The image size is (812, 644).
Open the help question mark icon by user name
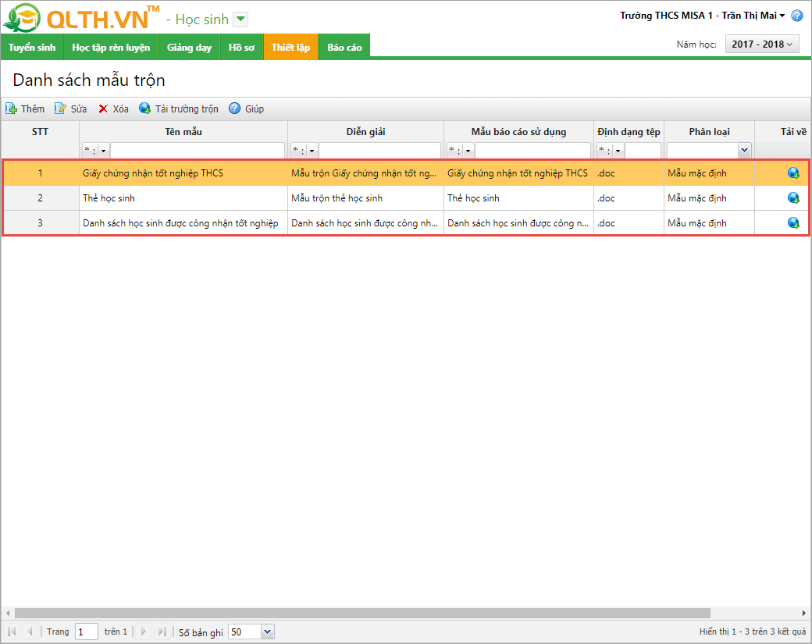(x=797, y=16)
